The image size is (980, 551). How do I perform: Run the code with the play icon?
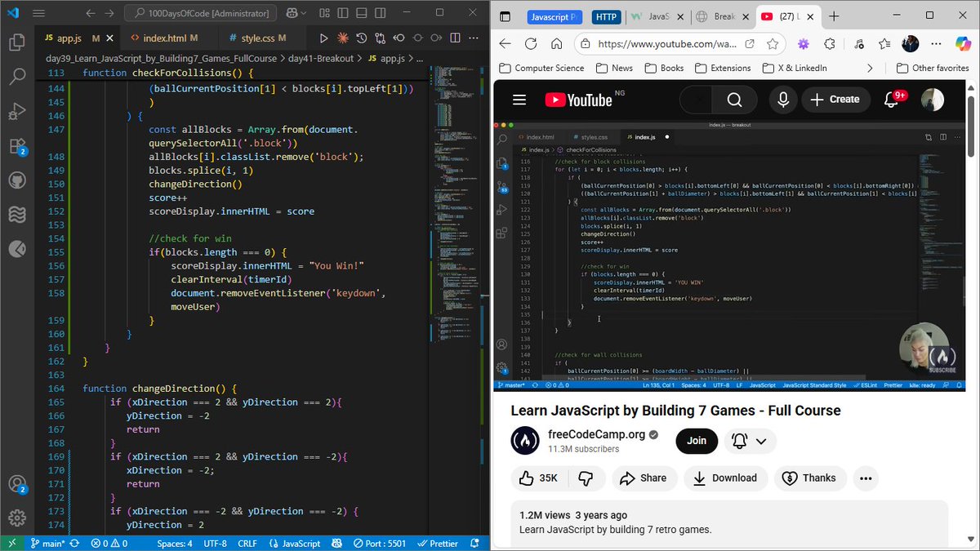coord(324,38)
